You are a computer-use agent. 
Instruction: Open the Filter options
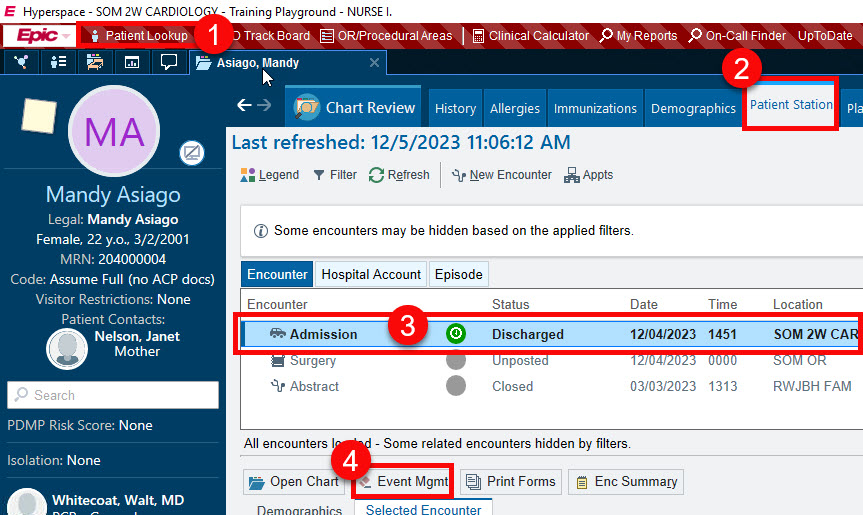[334, 175]
